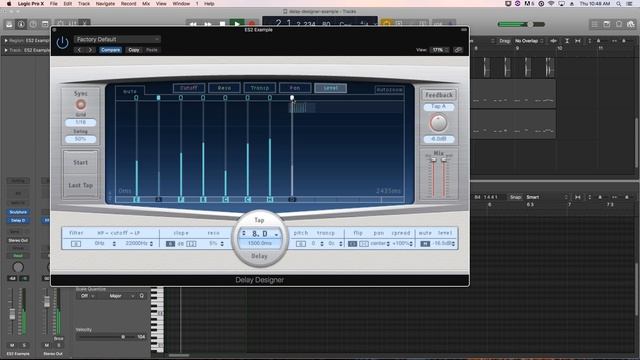Go to the next preset arrow
Screen dimensions: 640x360
point(90,50)
